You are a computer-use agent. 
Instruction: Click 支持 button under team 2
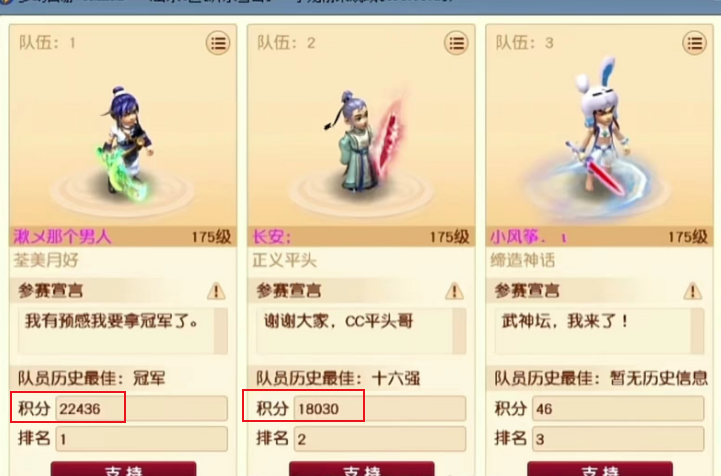point(361,469)
